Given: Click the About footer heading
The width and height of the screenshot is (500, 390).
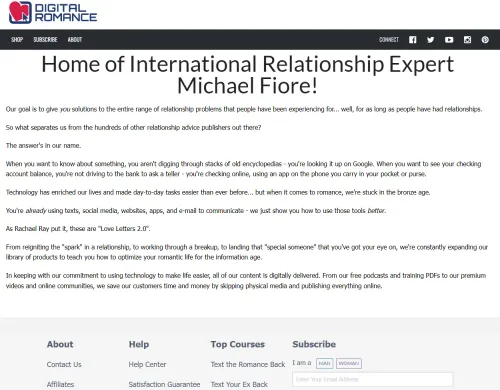Looking at the screenshot, I should (x=60, y=344).
